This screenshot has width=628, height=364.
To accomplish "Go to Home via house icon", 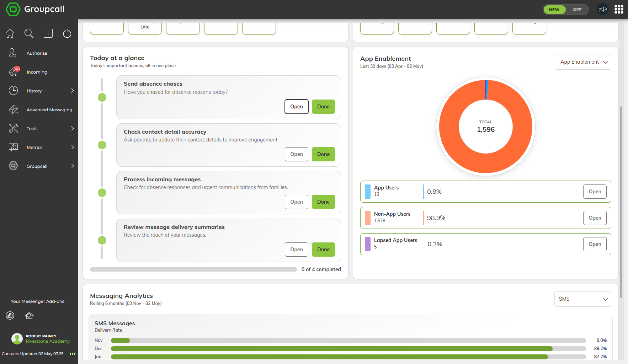I will point(10,33).
